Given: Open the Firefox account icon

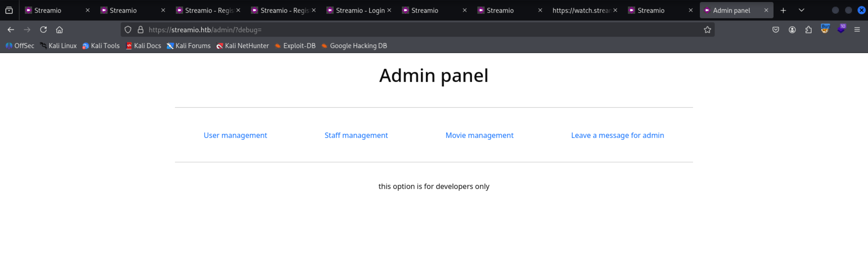Looking at the screenshot, I should coord(792,30).
